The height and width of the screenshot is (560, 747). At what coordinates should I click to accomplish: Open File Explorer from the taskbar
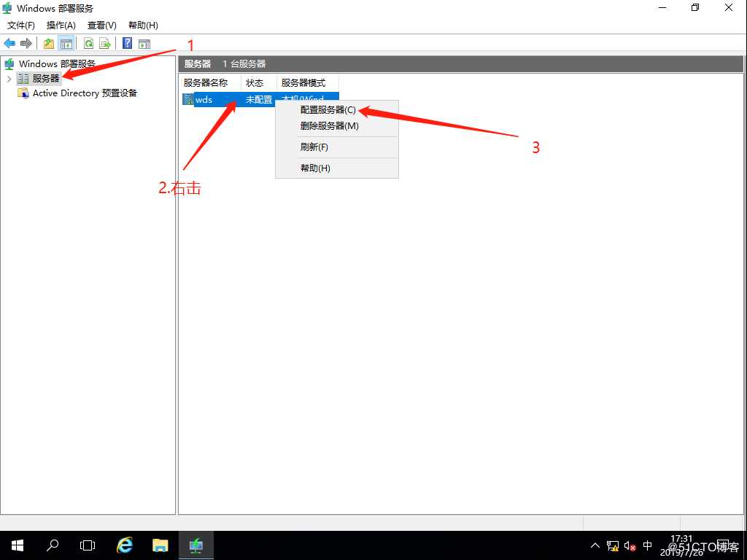(x=160, y=545)
